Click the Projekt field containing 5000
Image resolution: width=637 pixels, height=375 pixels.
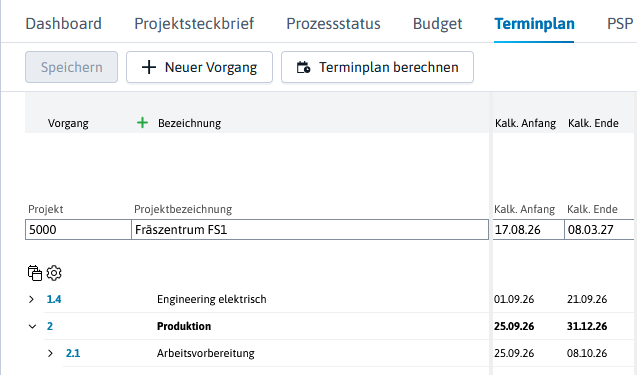[x=78, y=230]
